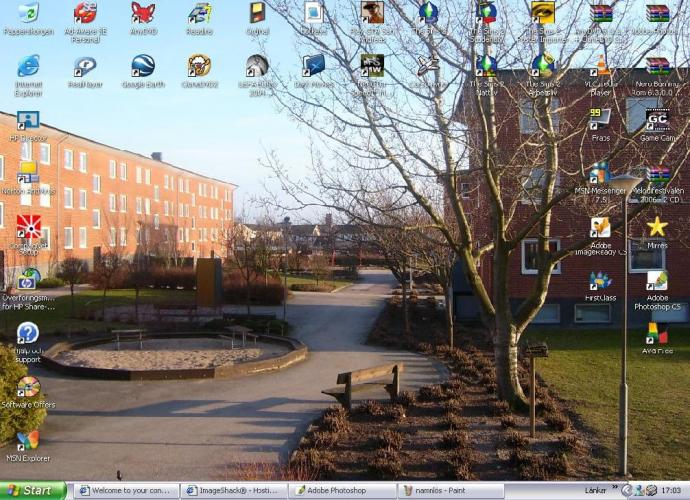Launch the Adobe ImageReady CS shortcut
Viewport: 690px width, 500px height.
pyautogui.click(x=600, y=228)
